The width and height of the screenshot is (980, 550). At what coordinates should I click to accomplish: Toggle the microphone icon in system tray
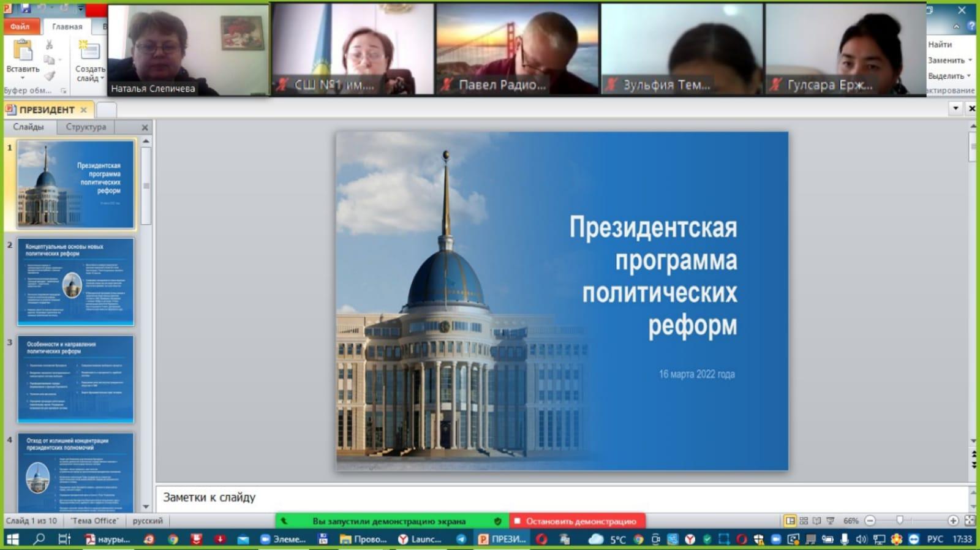pyautogui.click(x=845, y=539)
